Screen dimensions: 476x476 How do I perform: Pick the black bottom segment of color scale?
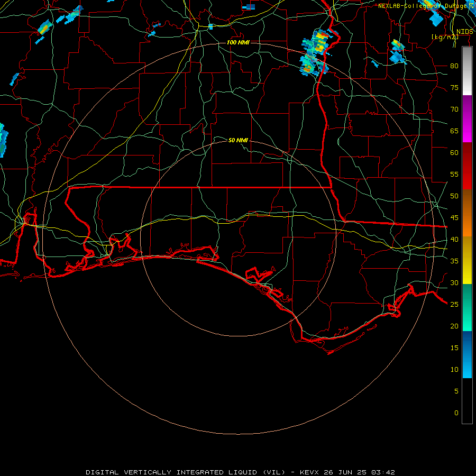(467, 401)
